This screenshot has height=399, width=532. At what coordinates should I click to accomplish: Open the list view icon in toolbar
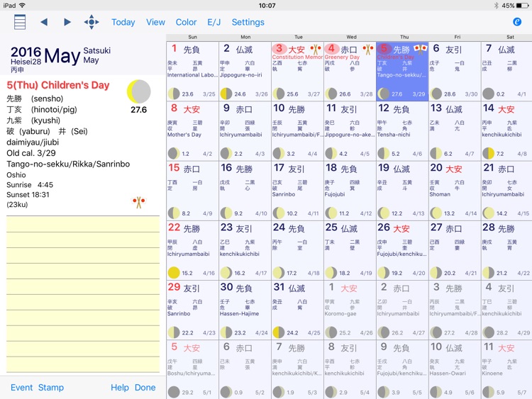coord(20,23)
